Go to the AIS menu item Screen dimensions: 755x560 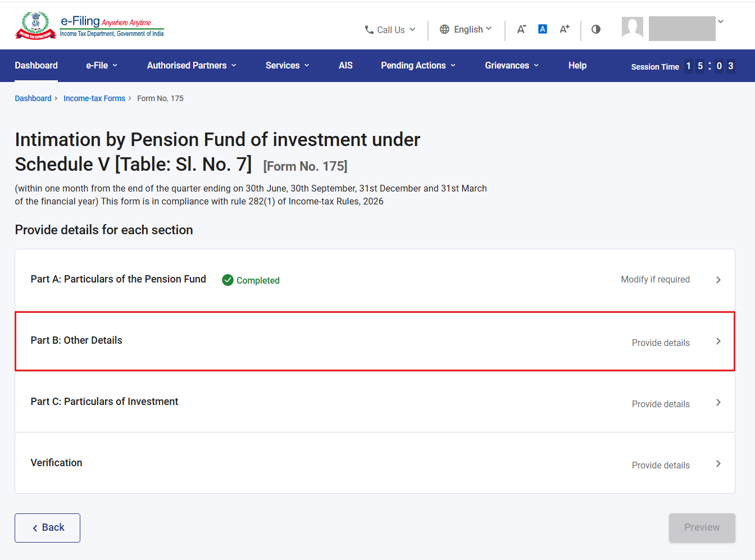[345, 66]
